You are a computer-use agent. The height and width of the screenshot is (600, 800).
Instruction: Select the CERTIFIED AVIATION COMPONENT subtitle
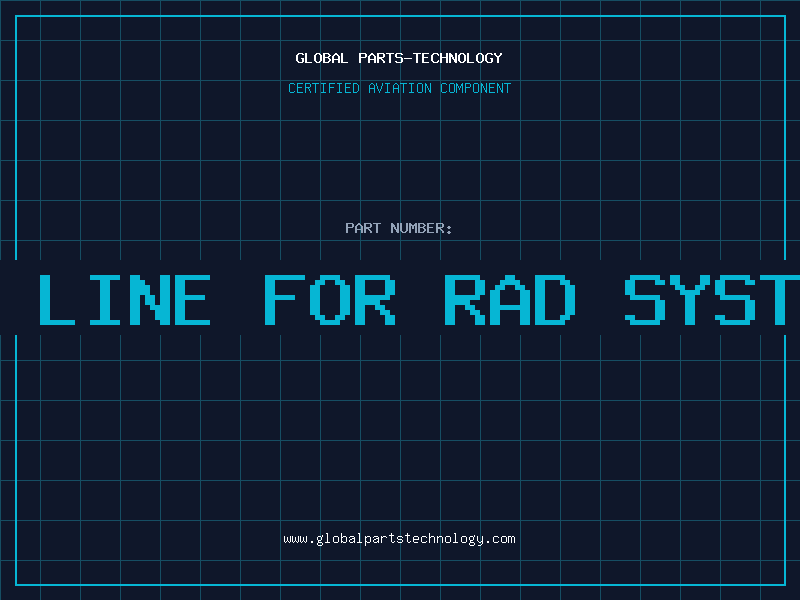click(399, 88)
